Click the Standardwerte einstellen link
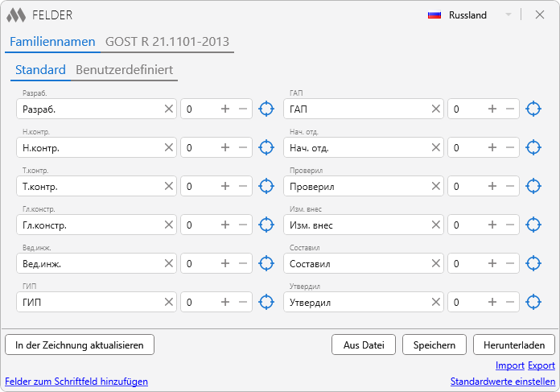The width and height of the screenshot is (560, 392). click(502, 382)
